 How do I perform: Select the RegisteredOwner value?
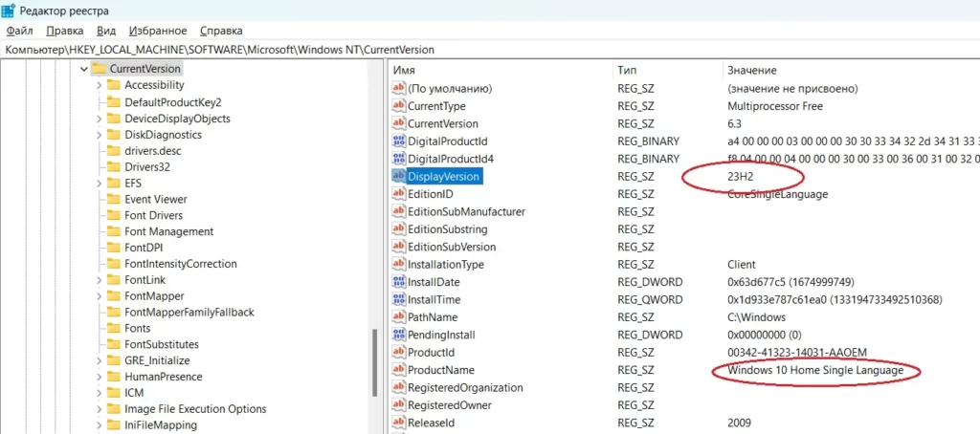pos(450,405)
